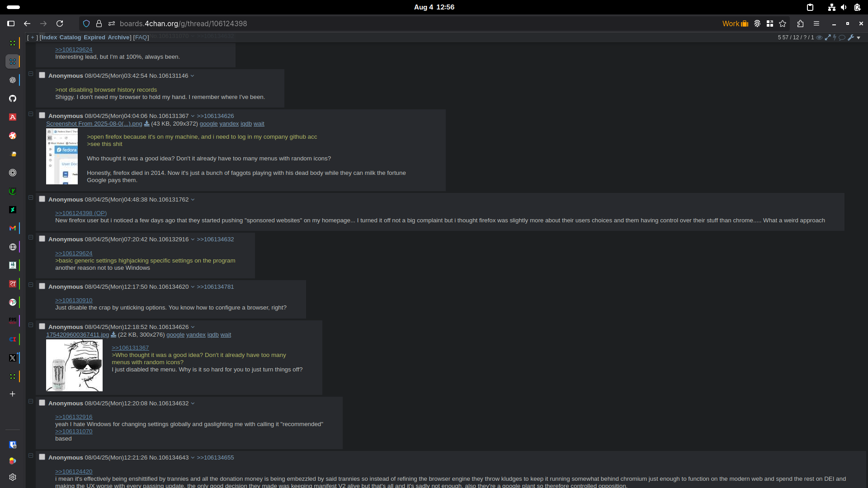Expand post menu for No.106131762
Screen dimensions: 868x488
193,200
